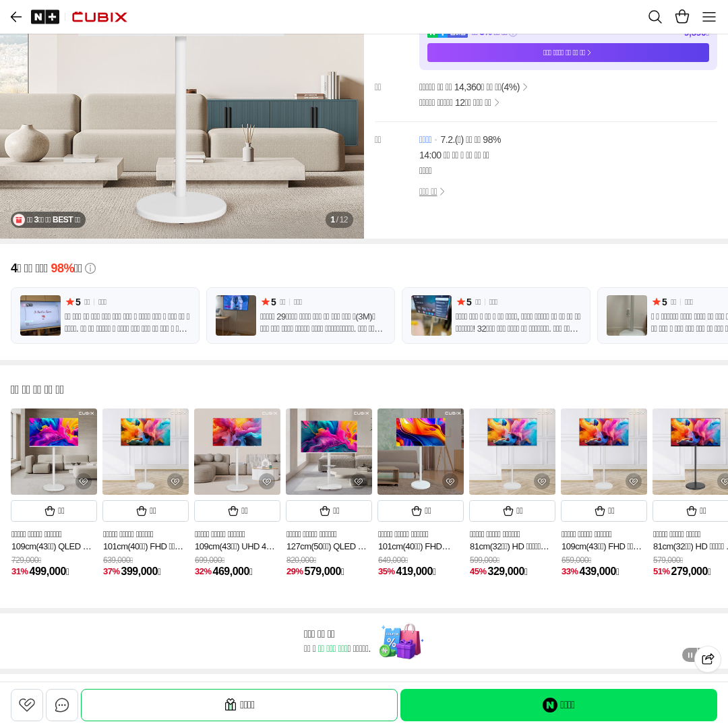Open the N+ store logo
The height and width of the screenshot is (728, 728).
click(x=45, y=17)
